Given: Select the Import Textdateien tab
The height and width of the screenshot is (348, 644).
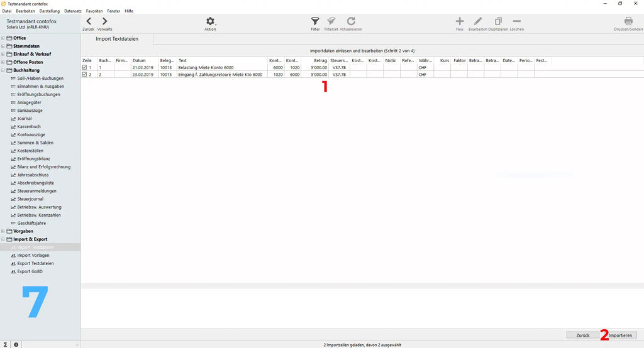Looking at the screenshot, I should [x=117, y=39].
